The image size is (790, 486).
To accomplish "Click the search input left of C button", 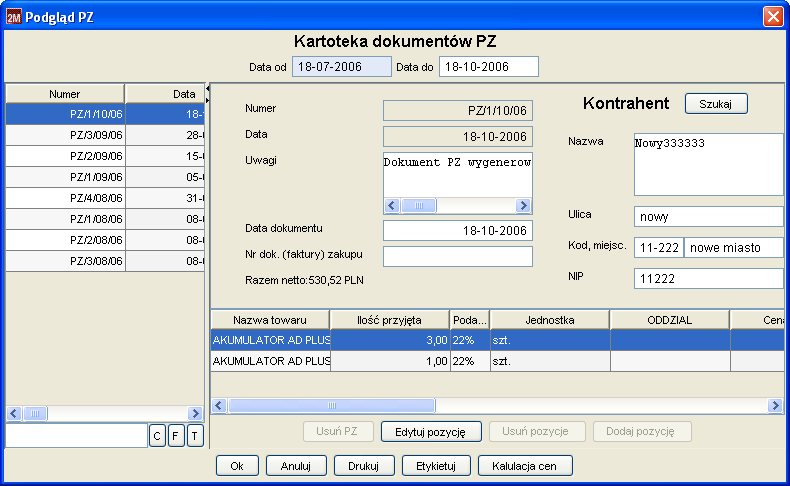I will (x=76, y=436).
